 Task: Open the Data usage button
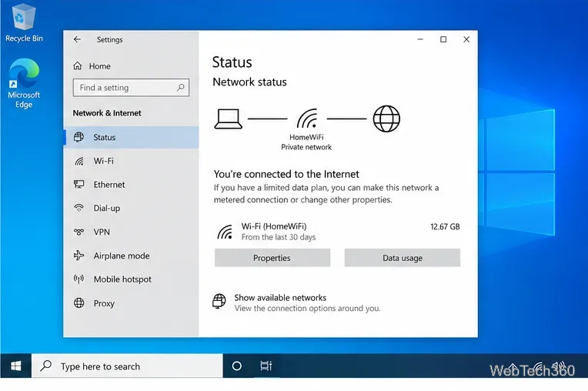(x=403, y=258)
